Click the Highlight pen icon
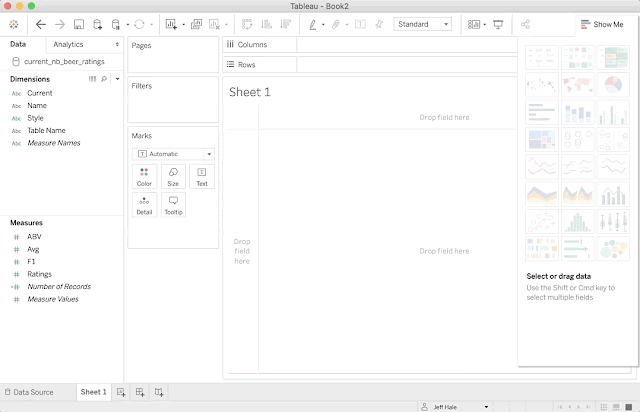 313,24
